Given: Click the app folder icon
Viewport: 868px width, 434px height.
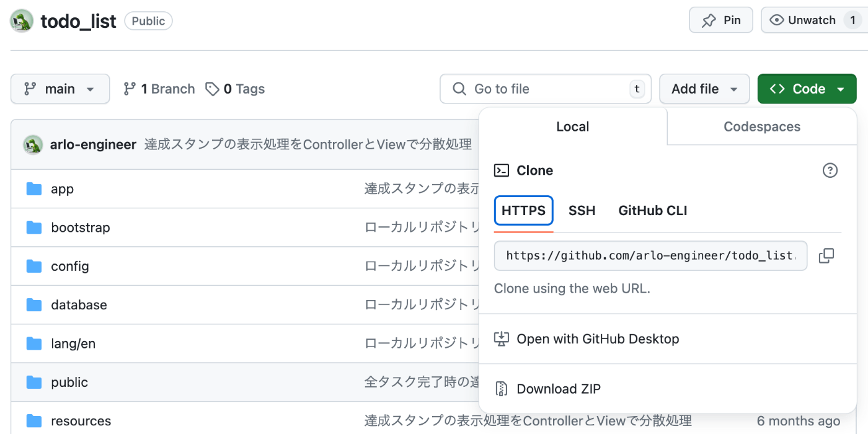Looking at the screenshot, I should coord(34,189).
